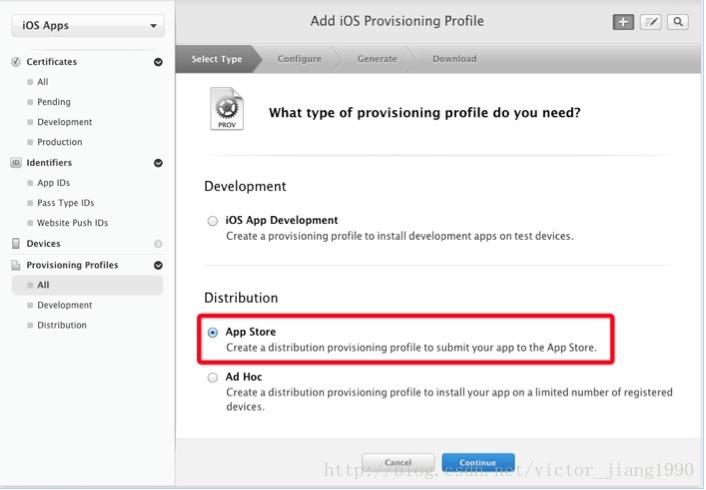Screen dimensions: 706x490
Task: Open App IDs in the sidebar
Action: click(54, 183)
